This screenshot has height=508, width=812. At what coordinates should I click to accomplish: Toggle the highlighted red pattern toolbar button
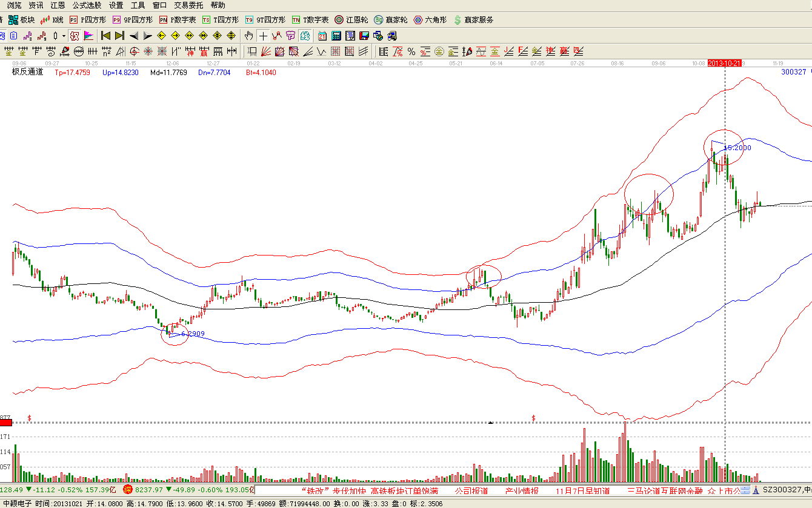75,36
